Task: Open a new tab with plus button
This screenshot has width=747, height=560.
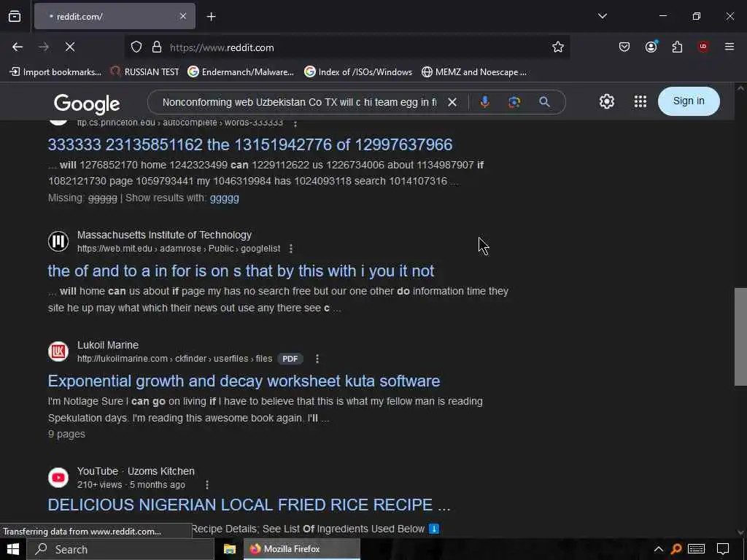Action: click(211, 17)
